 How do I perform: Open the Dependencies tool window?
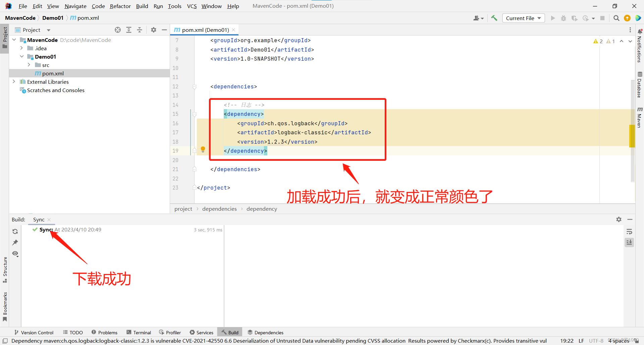coord(265,333)
